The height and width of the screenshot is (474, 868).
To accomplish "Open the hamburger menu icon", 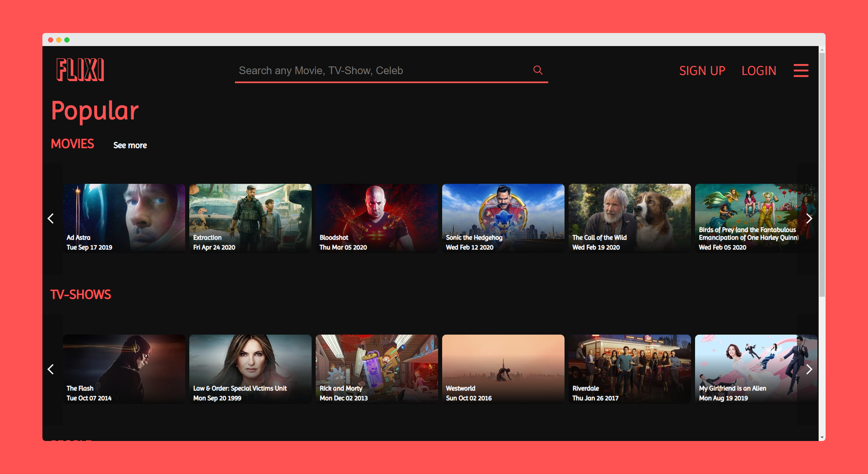I will [801, 71].
